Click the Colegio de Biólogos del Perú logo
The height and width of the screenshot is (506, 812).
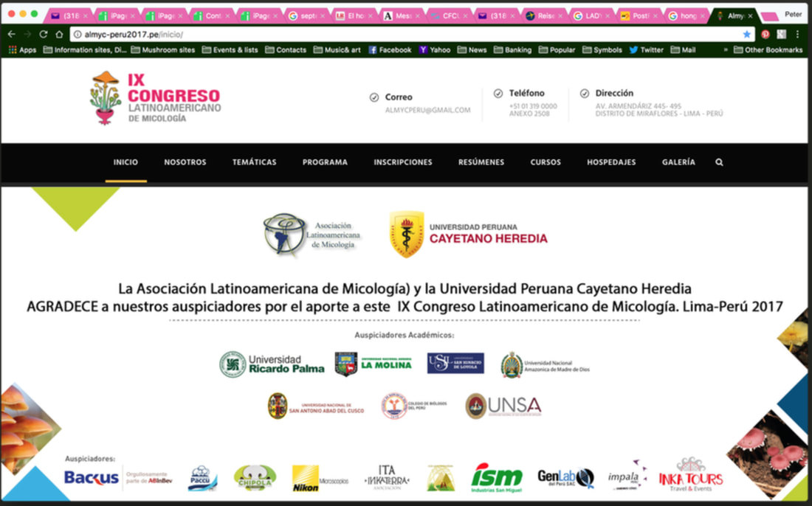tap(414, 405)
